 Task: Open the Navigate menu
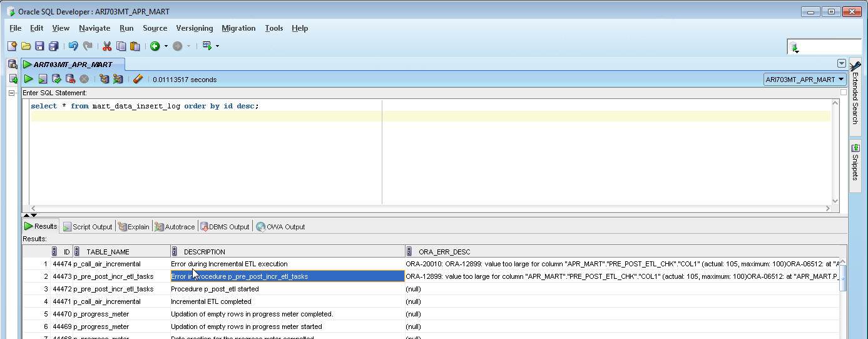click(x=94, y=28)
